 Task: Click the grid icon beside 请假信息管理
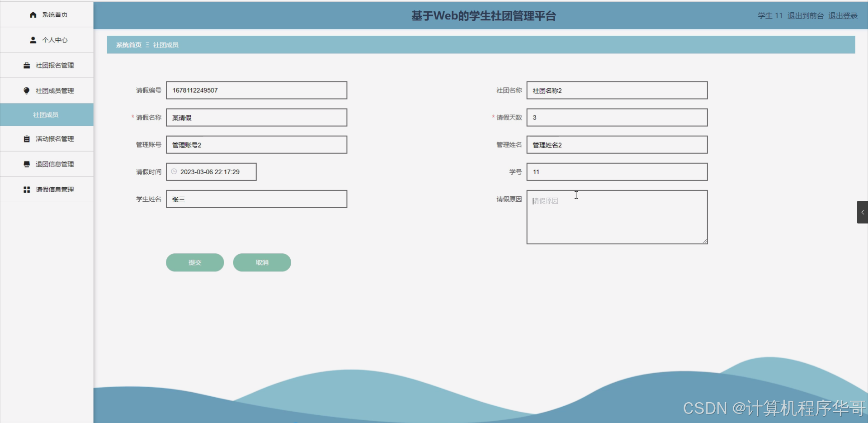pyautogui.click(x=27, y=190)
